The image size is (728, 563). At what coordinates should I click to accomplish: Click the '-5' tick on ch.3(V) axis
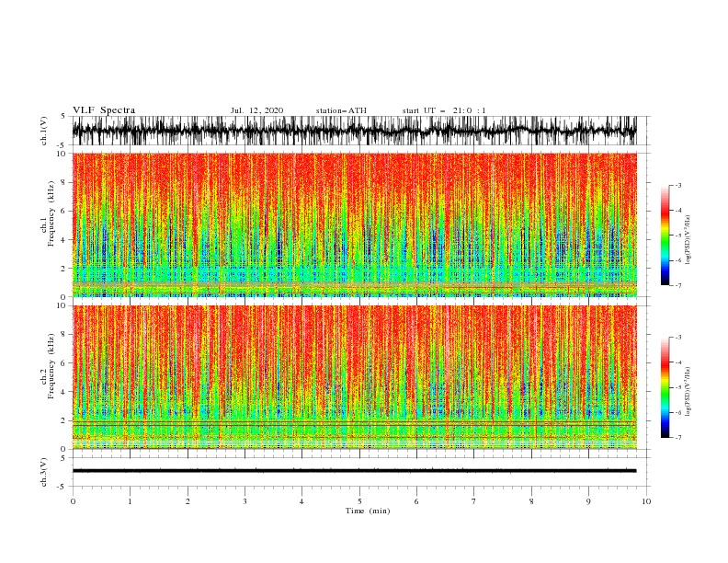coord(63,487)
